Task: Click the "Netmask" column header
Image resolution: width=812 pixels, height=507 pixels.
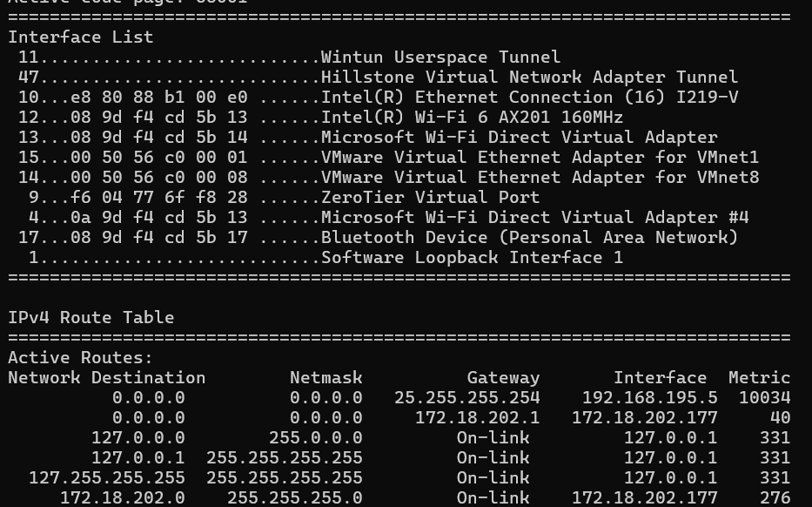Action: click(325, 377)
